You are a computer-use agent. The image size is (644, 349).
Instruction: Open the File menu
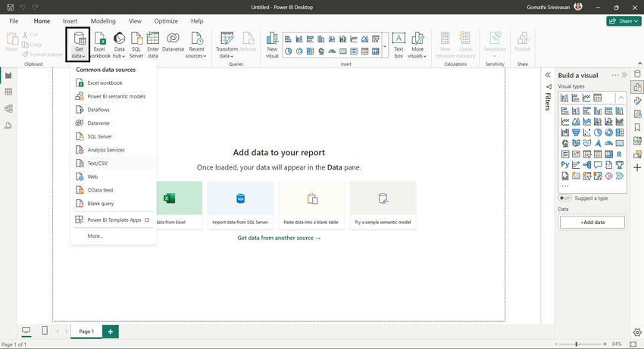tap(14, 21)
